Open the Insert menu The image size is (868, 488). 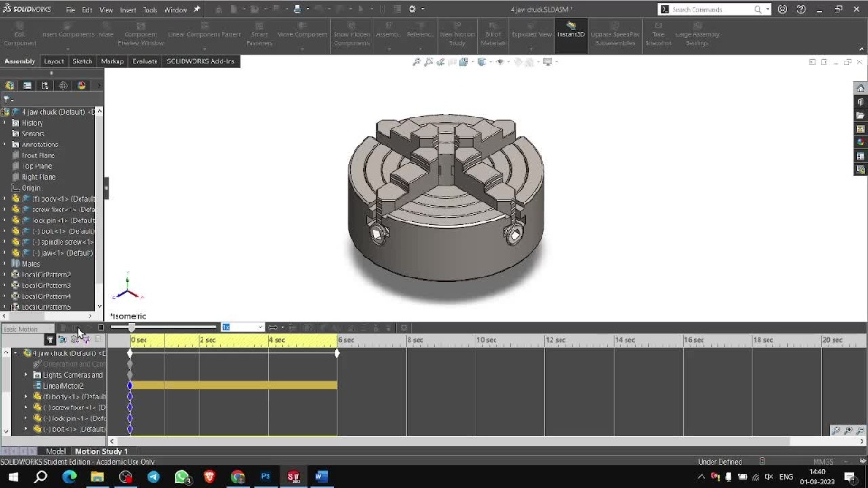click(x=127, y=10)
